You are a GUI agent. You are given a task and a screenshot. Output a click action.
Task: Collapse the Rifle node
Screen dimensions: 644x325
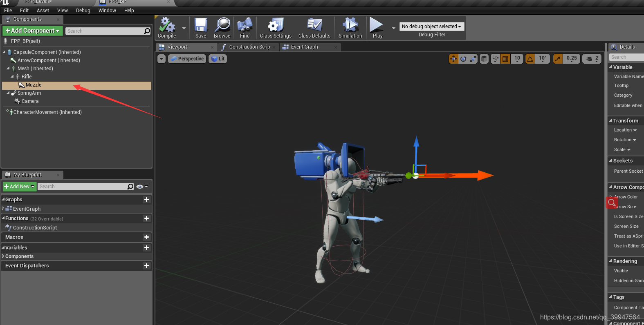click(x=12, y=76)
